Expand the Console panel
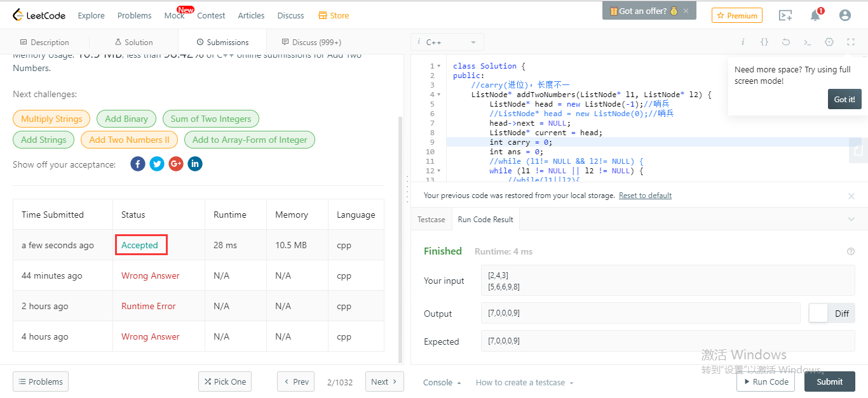This screenshot has height=398, width=868. (x=442, y=382)
